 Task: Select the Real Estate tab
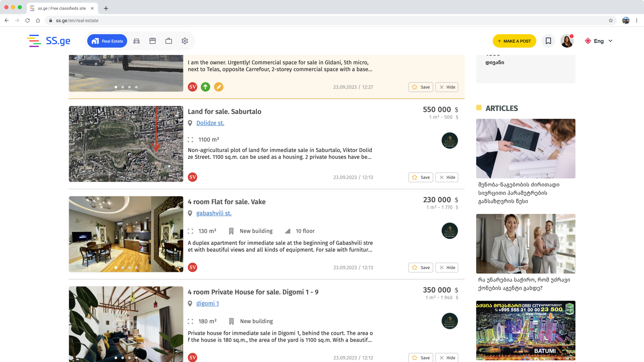click(107, 41)
